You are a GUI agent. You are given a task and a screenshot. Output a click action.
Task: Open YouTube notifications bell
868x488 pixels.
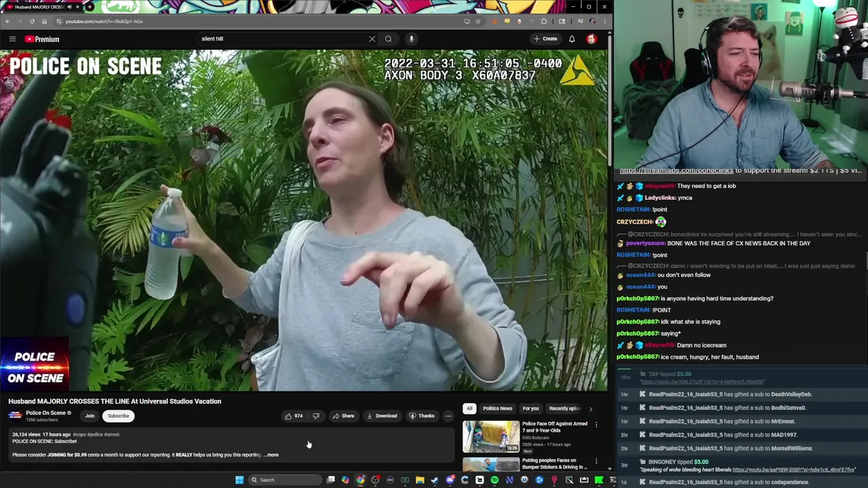coord(572,39)
